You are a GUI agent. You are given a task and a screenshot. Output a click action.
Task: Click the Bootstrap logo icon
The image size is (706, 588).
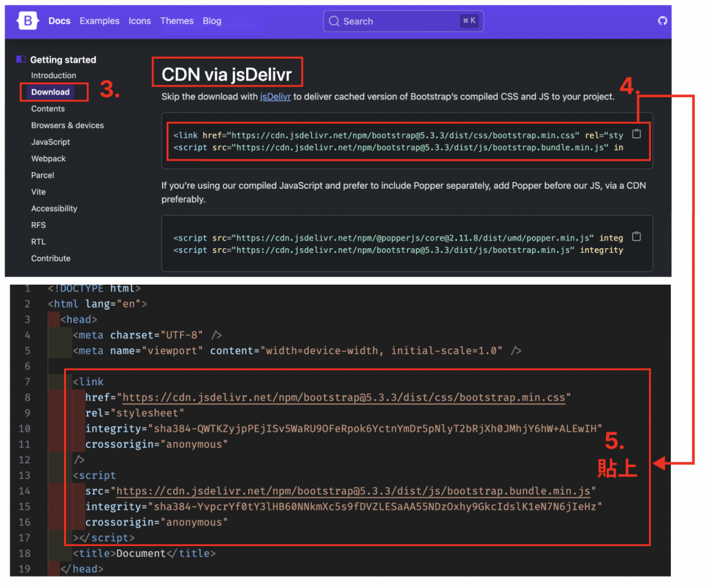pos(28,21)
